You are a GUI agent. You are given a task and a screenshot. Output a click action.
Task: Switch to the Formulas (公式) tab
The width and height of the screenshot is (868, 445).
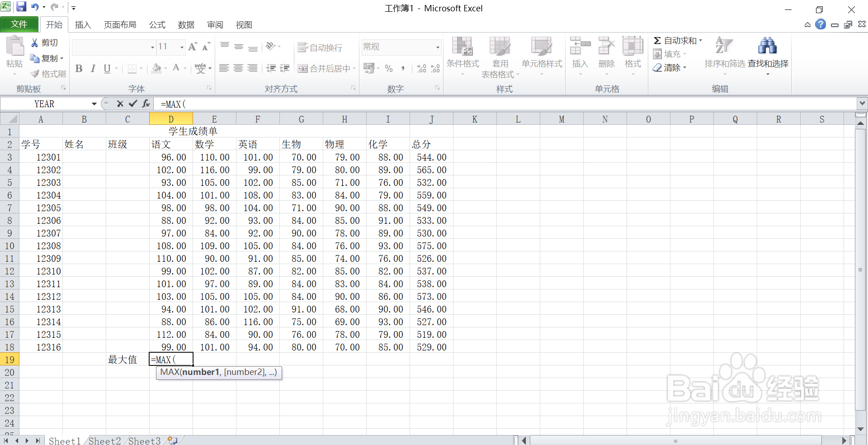[x=157, y=25]
